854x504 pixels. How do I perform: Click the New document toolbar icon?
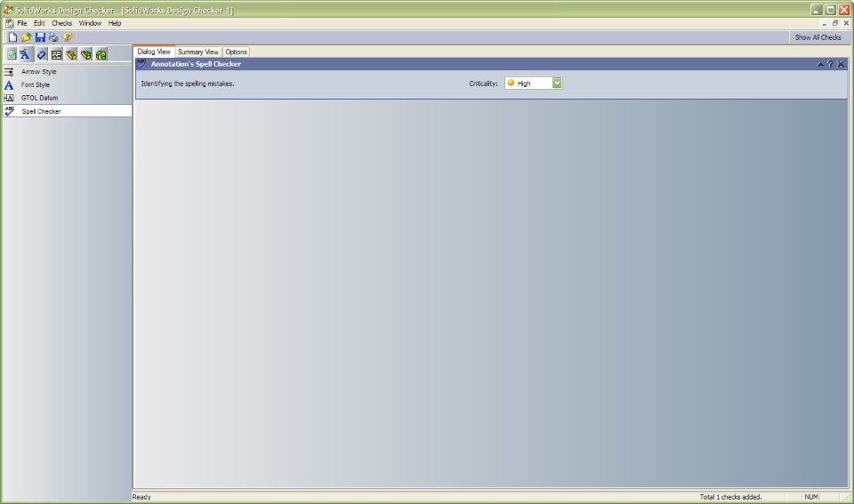tap(12, 37)
